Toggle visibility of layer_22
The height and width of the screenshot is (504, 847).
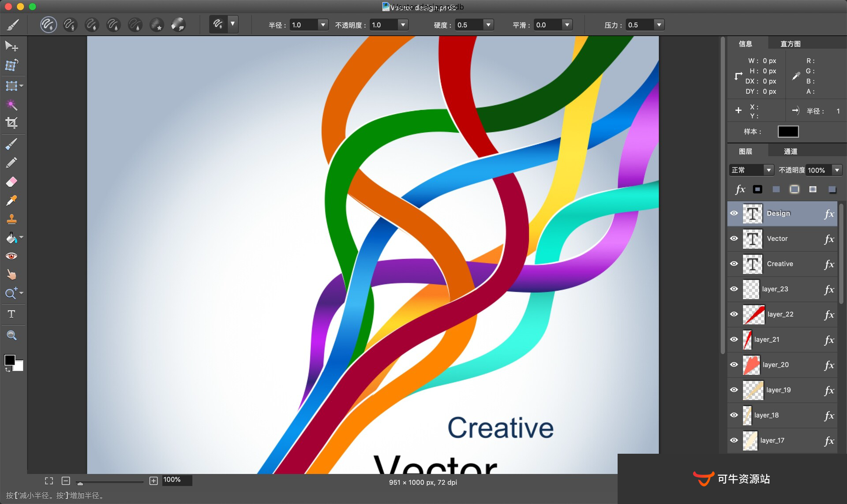click(734, 314)
